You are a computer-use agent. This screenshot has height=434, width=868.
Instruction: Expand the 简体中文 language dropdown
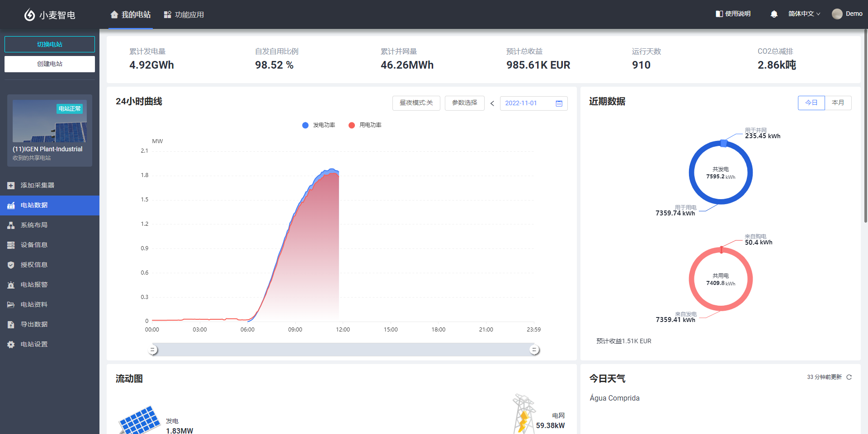coord(804,14)
